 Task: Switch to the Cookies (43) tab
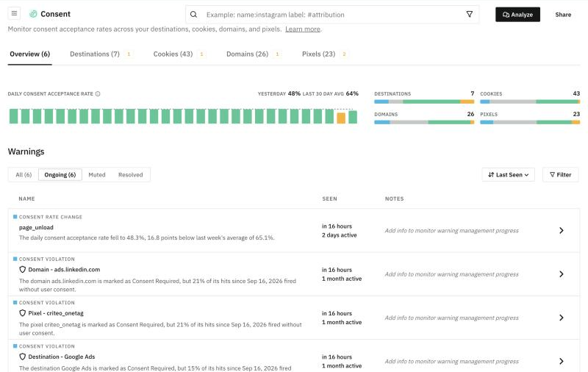(173, 54)
